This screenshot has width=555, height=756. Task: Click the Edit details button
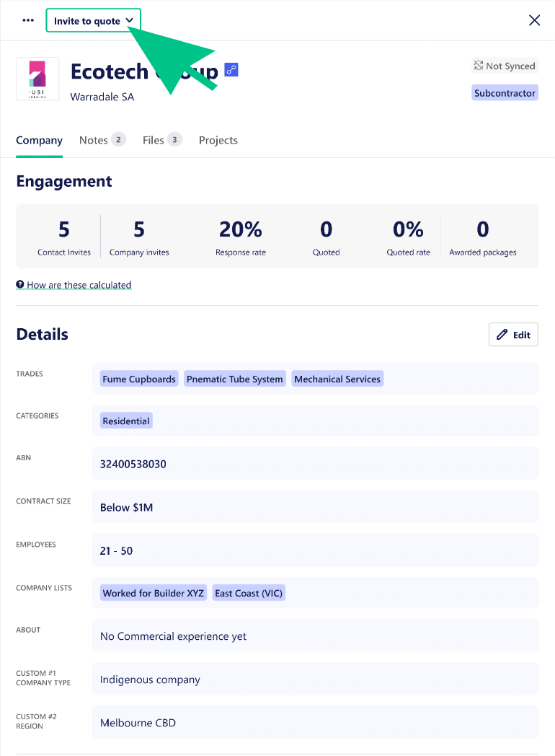(513, 335)
